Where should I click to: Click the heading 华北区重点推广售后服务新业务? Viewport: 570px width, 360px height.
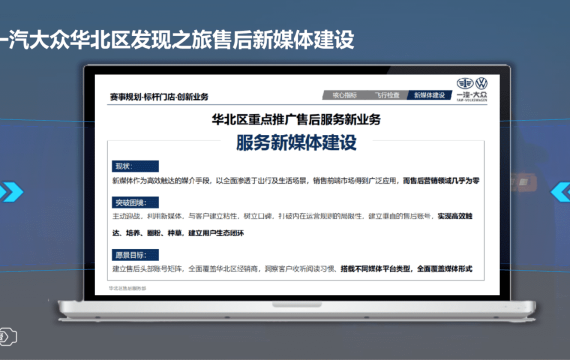pyautogui.click(x=296, y=119)
